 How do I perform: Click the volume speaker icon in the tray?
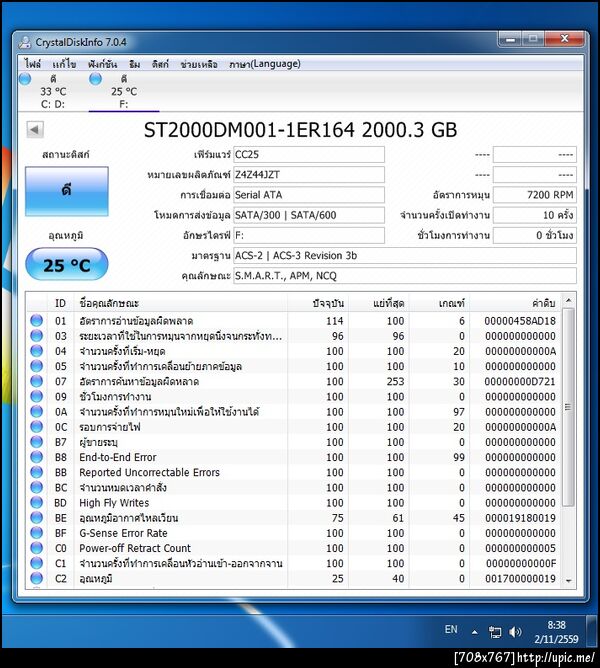(515, 632)
